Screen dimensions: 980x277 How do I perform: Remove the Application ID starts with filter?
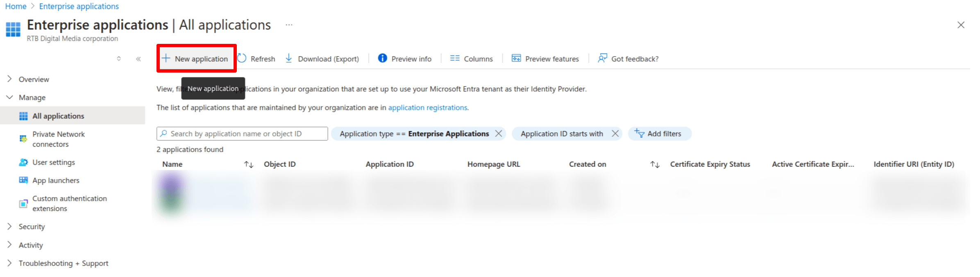pyautogui.click(x=615, y=134)
